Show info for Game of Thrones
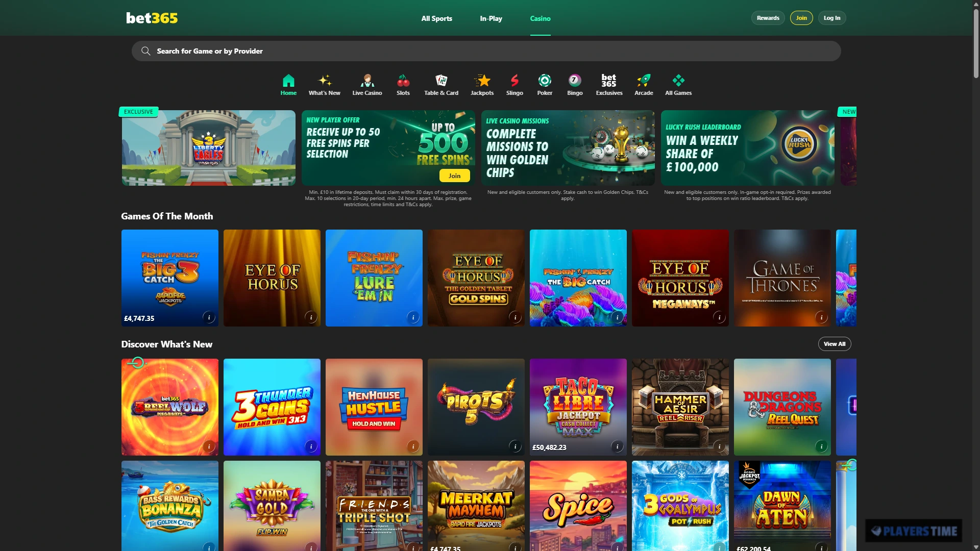The image size is (980, 551). click(821, 317)
